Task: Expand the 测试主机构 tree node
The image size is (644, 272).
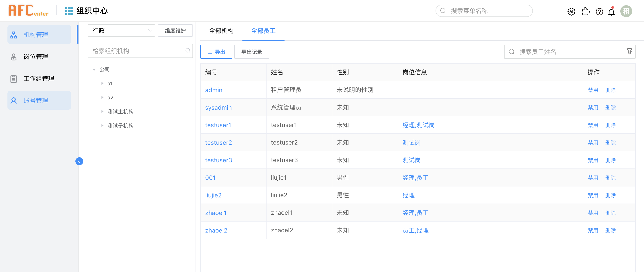Action: (102, 111)
